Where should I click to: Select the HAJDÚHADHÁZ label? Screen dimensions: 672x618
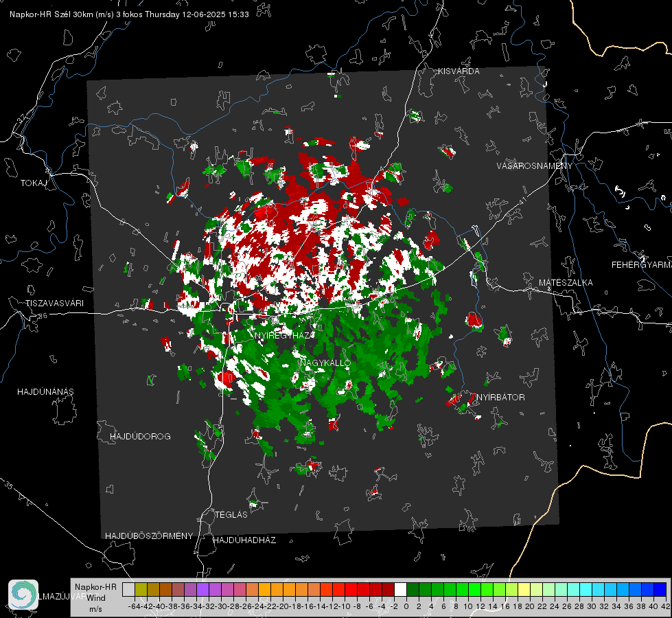pyautogui.click(x=244, y=540)
